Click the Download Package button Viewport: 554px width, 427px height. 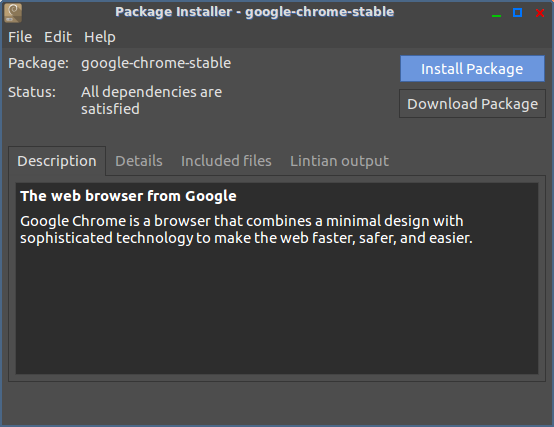pyautogui.click(x=472, y=103)
